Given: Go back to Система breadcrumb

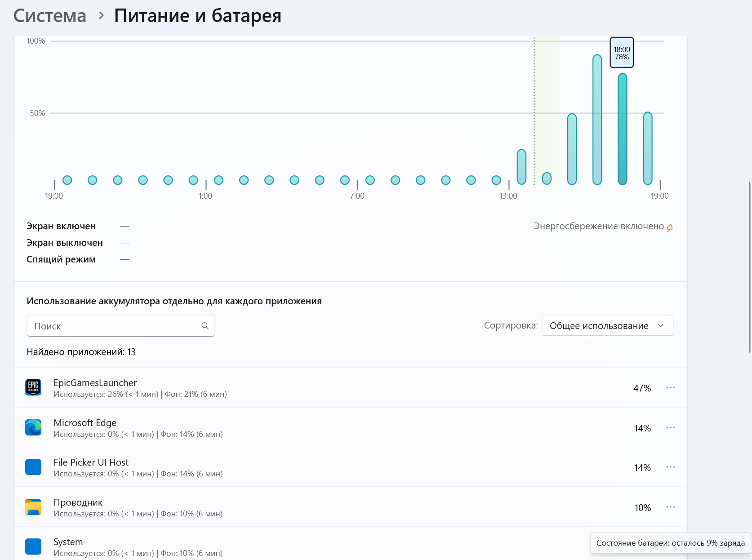Looking at the screenshot, I should tap(49, 16).
